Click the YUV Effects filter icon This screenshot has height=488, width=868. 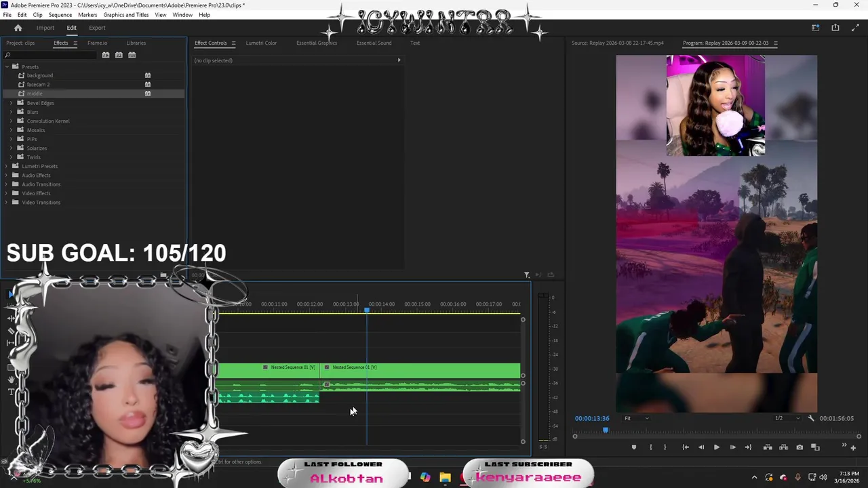pos(132,55)
